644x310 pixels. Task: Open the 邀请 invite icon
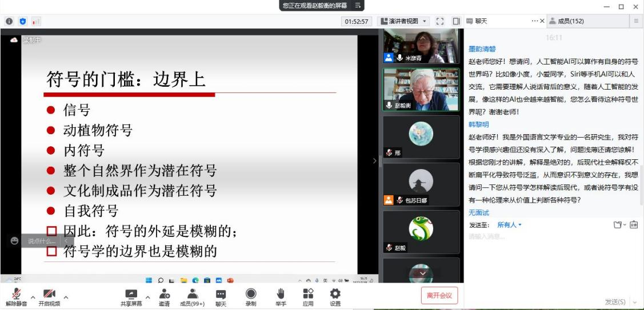[x=164, y=294]
